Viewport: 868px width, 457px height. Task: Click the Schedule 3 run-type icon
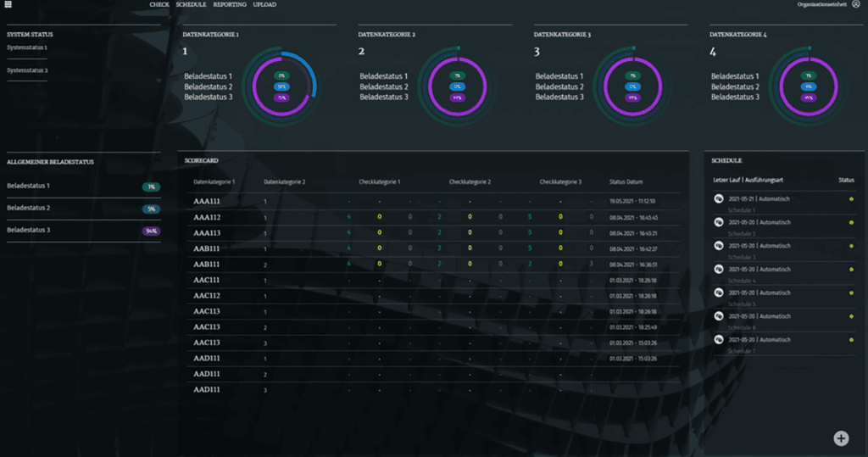719,246
